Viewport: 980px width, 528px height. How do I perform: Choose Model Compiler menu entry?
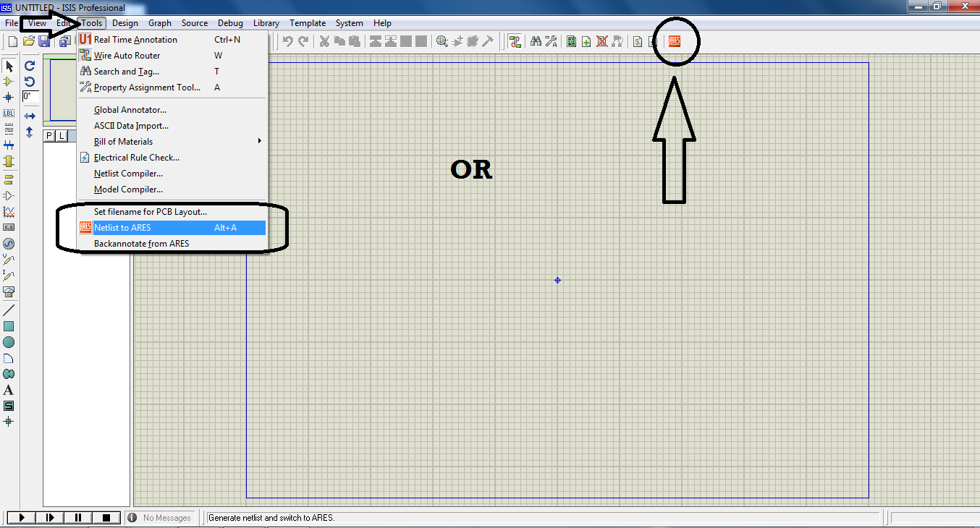[172, 190]
